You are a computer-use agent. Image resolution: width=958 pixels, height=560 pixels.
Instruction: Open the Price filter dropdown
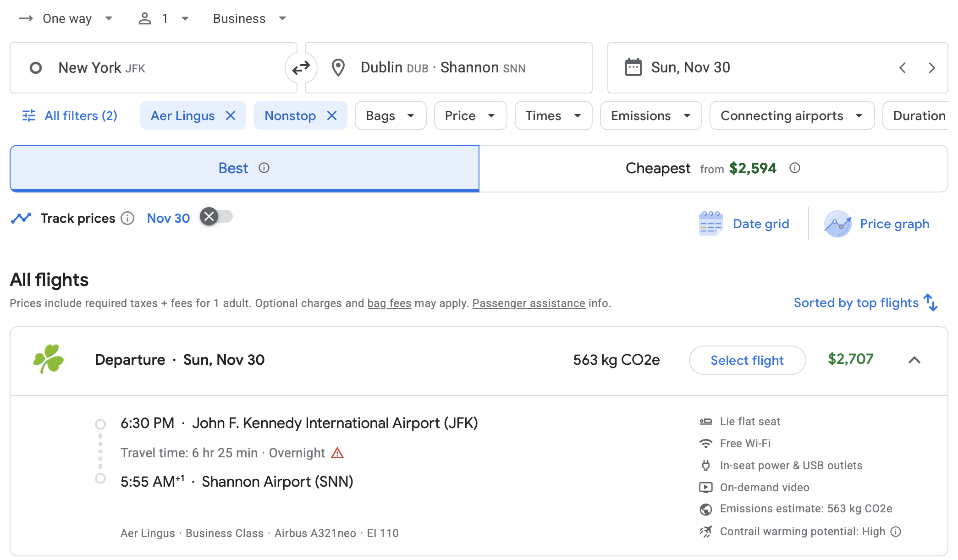(x=470, y=115)
